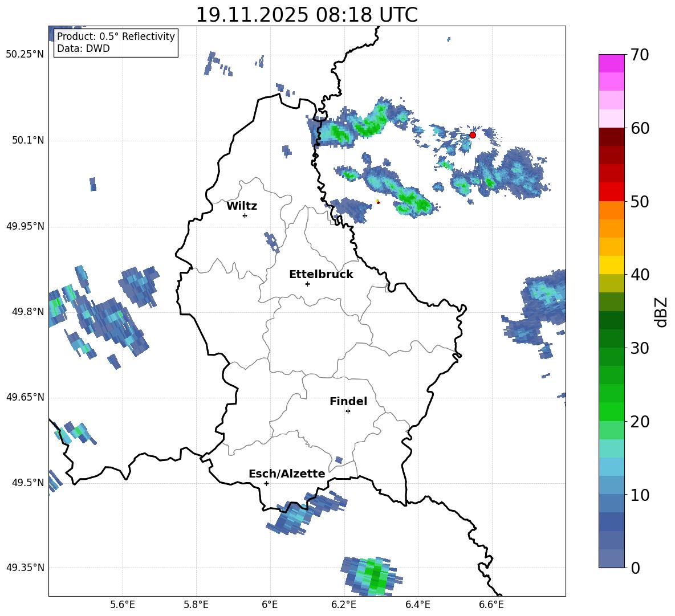
Task: Click the small echo southeast of Wiltz
Action: point(272,242)
